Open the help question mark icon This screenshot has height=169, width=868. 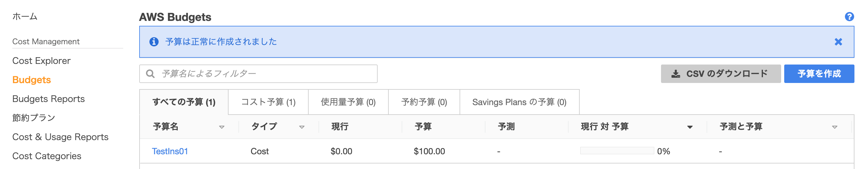pos(849,17)
